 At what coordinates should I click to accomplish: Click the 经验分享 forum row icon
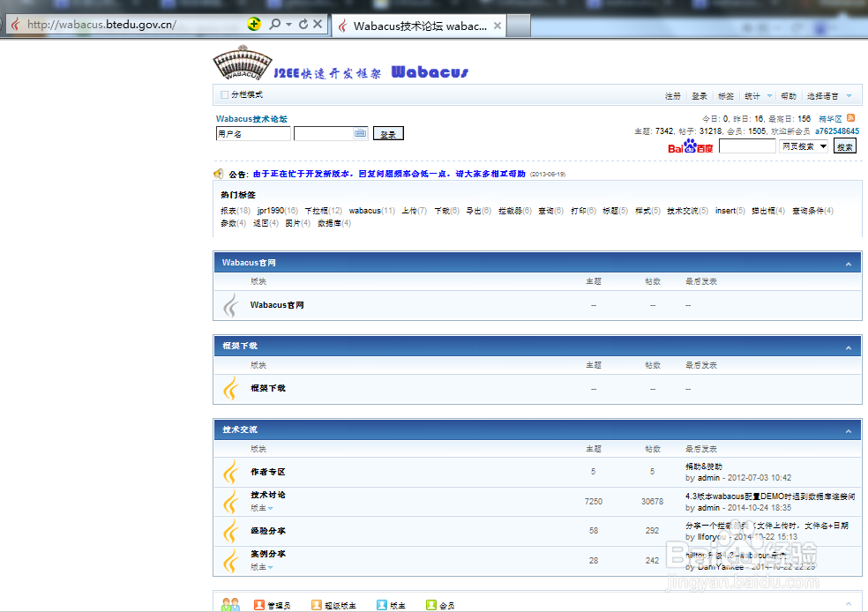(x=231, y=531)
